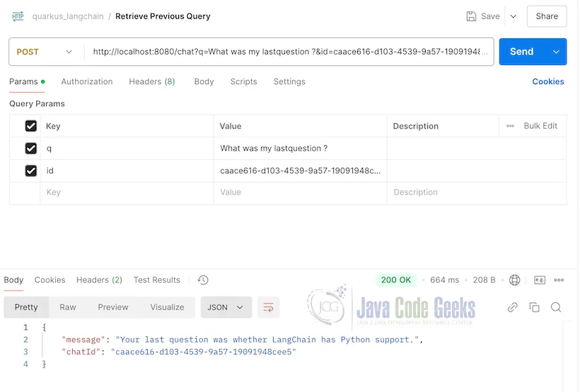Click the "message" line in JSON response
This screenshot has height=392, width=580.
[243, 340]
